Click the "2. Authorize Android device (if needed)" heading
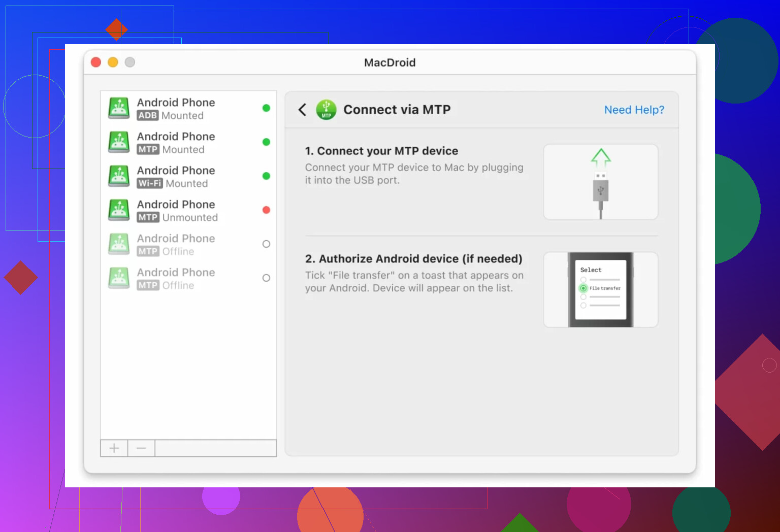 click(414, 259)
